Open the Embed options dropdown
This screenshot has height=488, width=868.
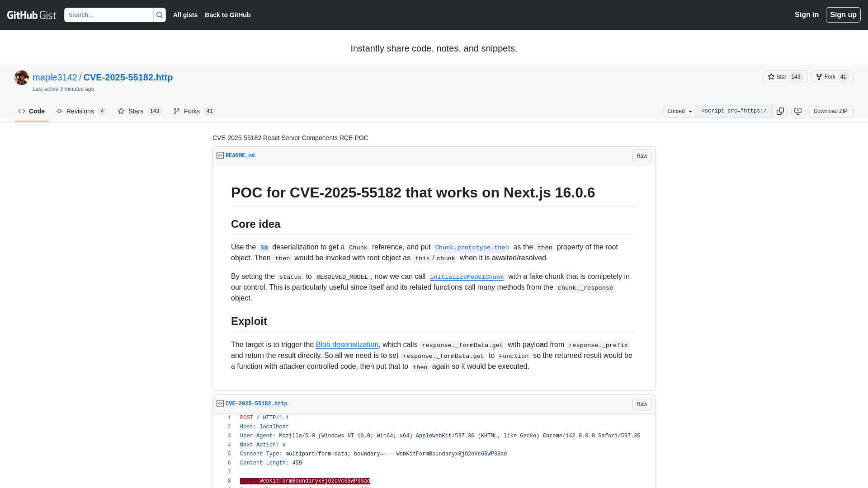tap(679, 111)
